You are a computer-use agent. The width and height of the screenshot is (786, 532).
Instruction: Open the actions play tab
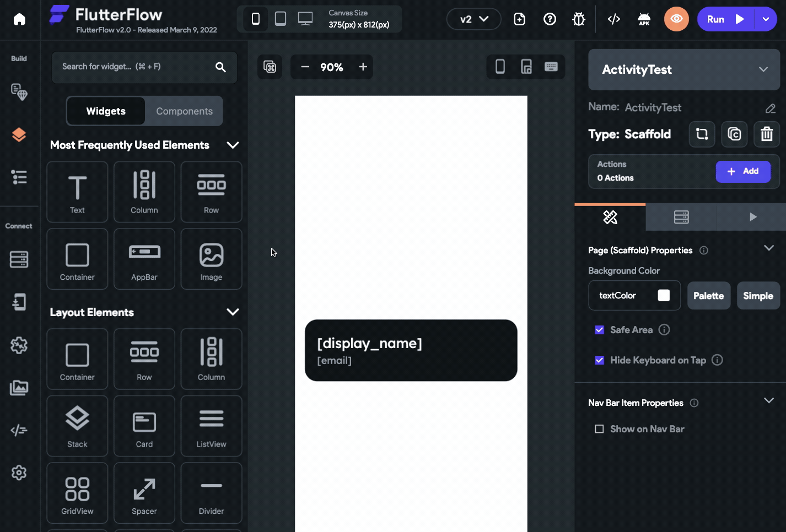(752, 217)
